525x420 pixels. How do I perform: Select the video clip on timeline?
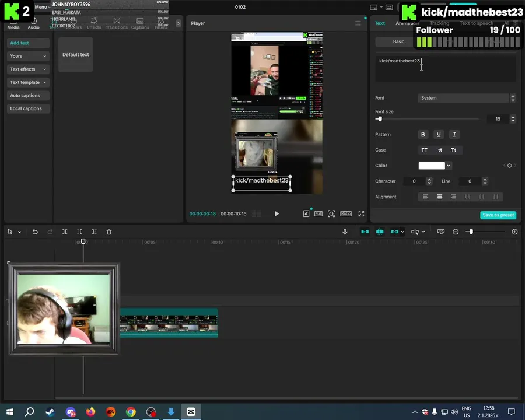click(169, 323)
